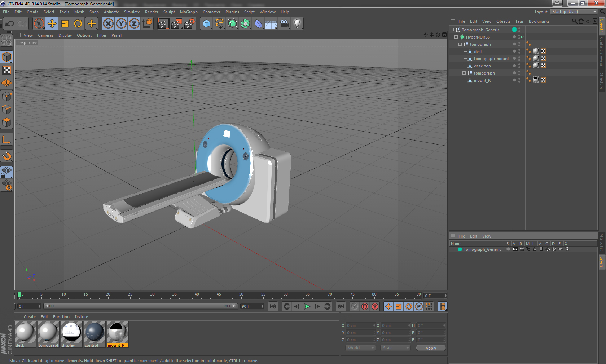
Task: Expand nested tomograph group node
Action: 464,73
